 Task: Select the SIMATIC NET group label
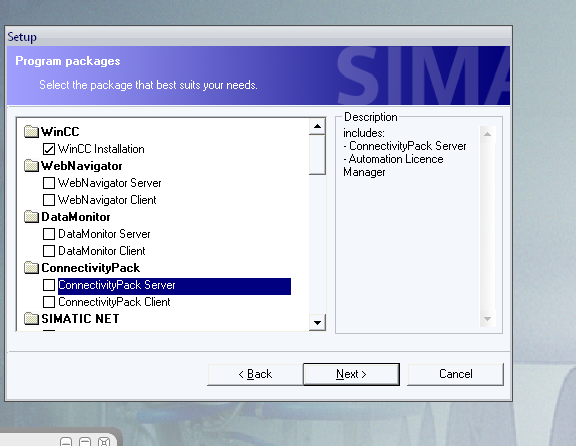(x=80, y=319)
